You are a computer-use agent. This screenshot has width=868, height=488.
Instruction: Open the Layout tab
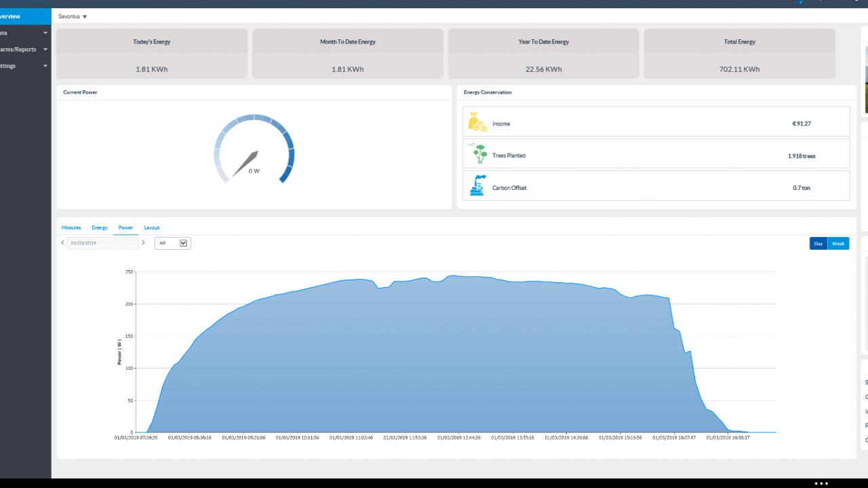[151, 227]
